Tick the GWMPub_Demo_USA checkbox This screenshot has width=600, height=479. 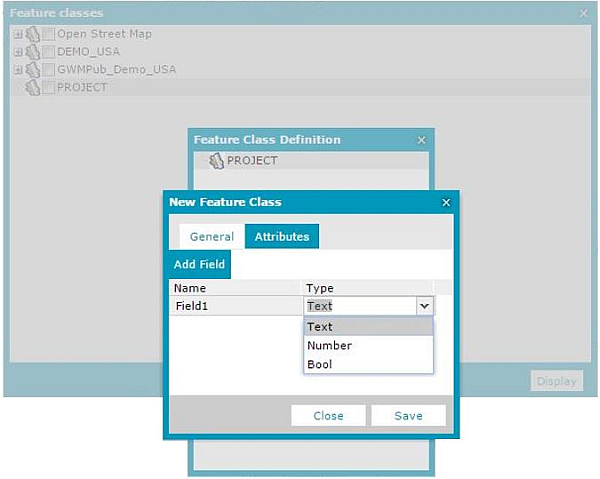pyautogui.click(x=49, y=70)
